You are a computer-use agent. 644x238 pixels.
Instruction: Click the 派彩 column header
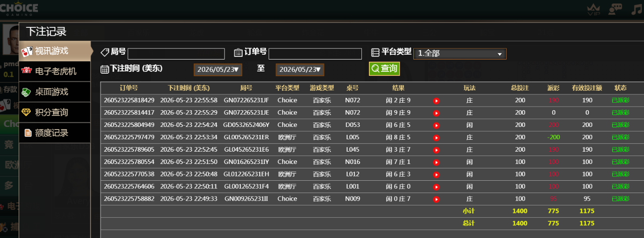click(553, 88)
